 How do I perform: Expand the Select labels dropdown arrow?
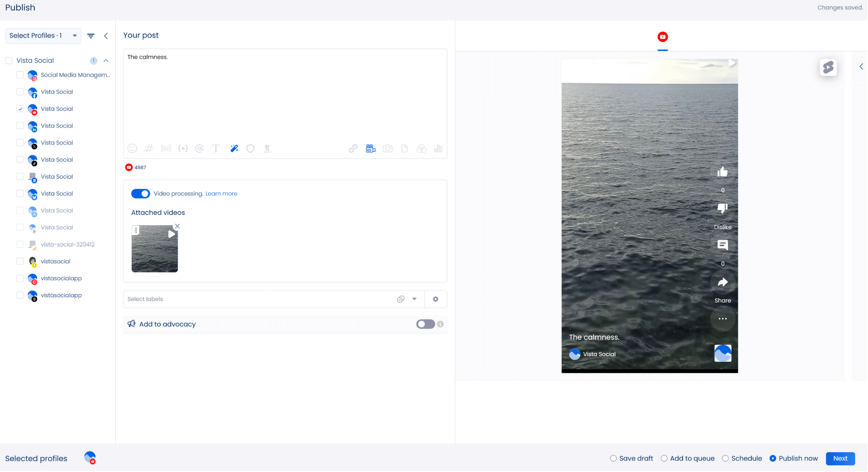coord(414,299)
